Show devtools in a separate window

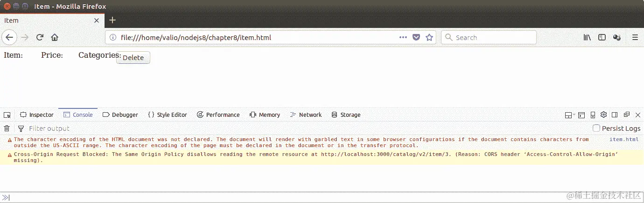pos(627,115)
